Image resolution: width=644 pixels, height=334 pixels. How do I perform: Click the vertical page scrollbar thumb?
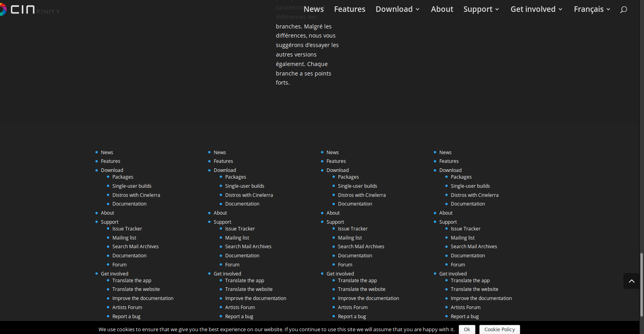tap(641, 285)
